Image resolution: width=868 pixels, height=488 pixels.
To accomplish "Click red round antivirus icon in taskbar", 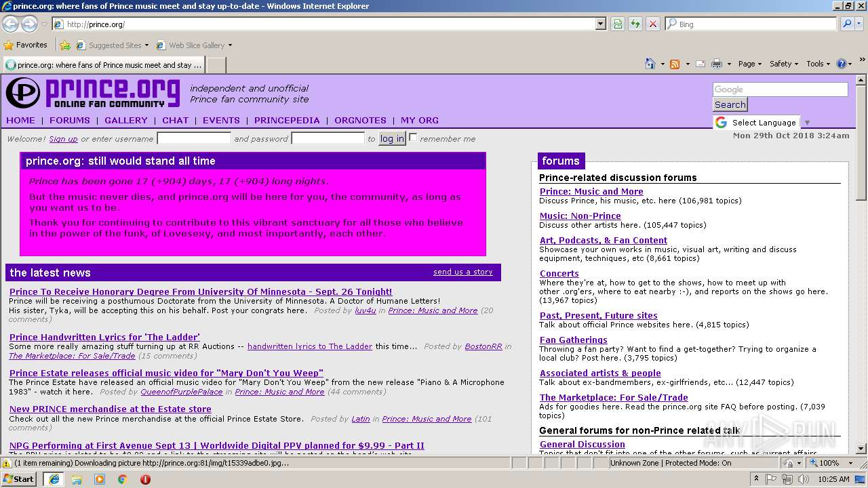I will point(145,479).
